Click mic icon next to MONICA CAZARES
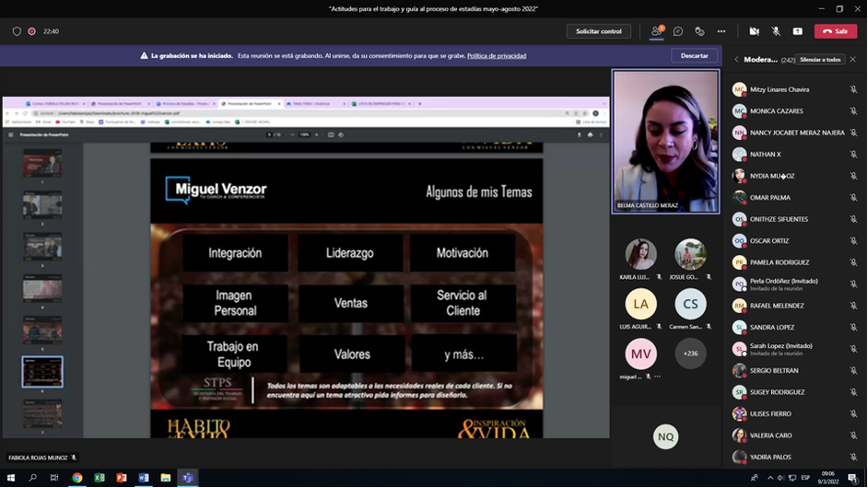This screenshot has width=868, height=488. coord(853,111)
